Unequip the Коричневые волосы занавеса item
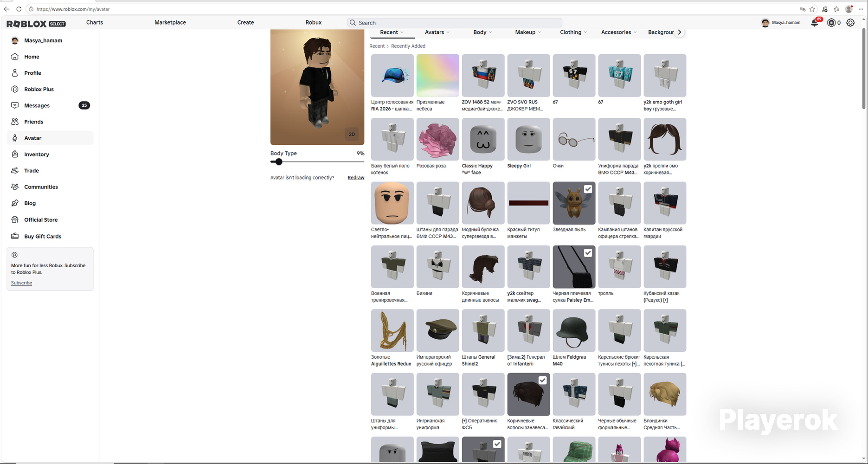Screen dimensions: 868x464 (528, 394)
